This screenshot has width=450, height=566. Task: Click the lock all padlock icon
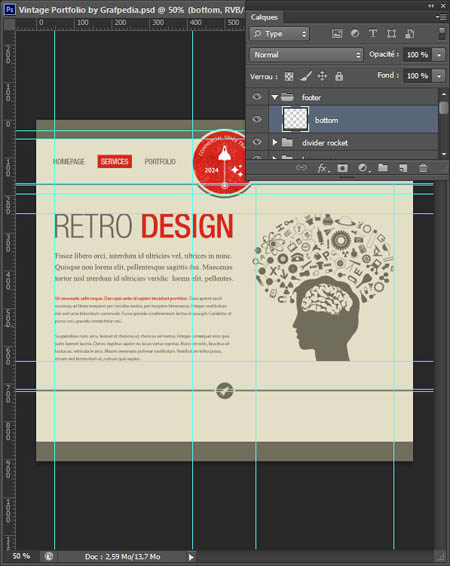[339, 76]
